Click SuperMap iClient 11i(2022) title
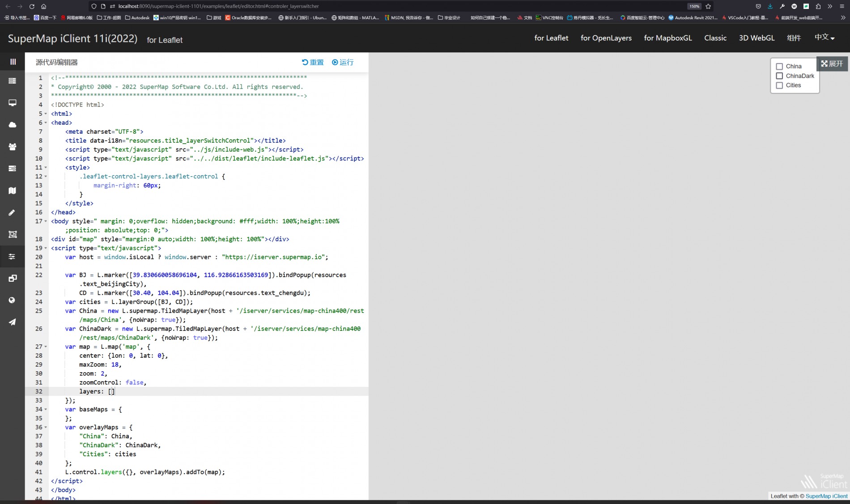850x504 pixels. [x=72, y=38]
